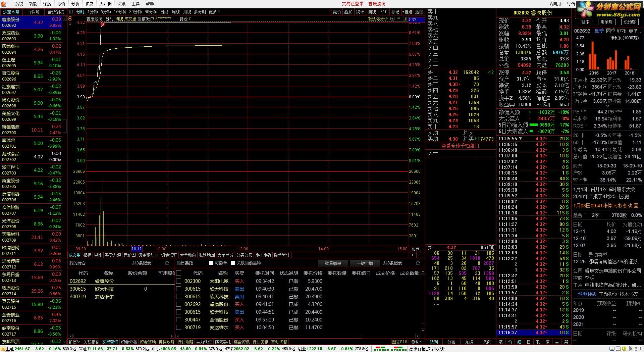Enable the 关联当前品种 checkbox
The image size is (644, 352).
[233, 263]
